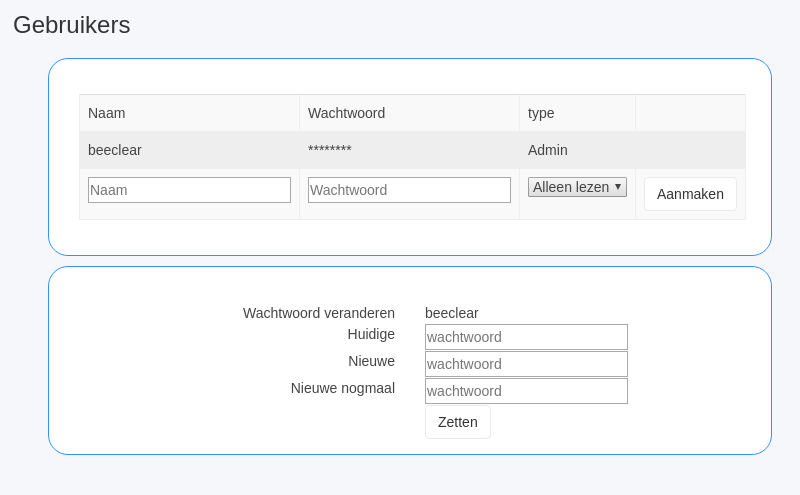Click the Huidige wachtwoord input field
This screenshot has width=800, height=495.
[x=526, y=337]
